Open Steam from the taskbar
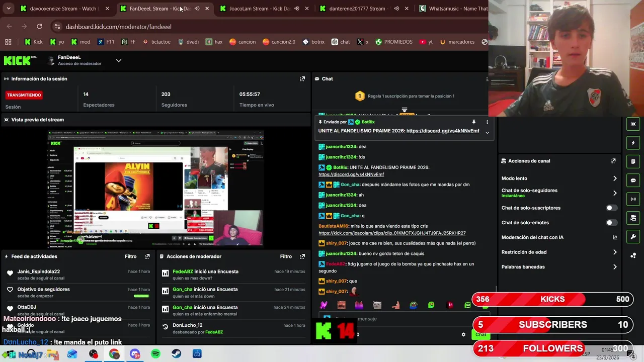644x362 pixels. point(176,354)
